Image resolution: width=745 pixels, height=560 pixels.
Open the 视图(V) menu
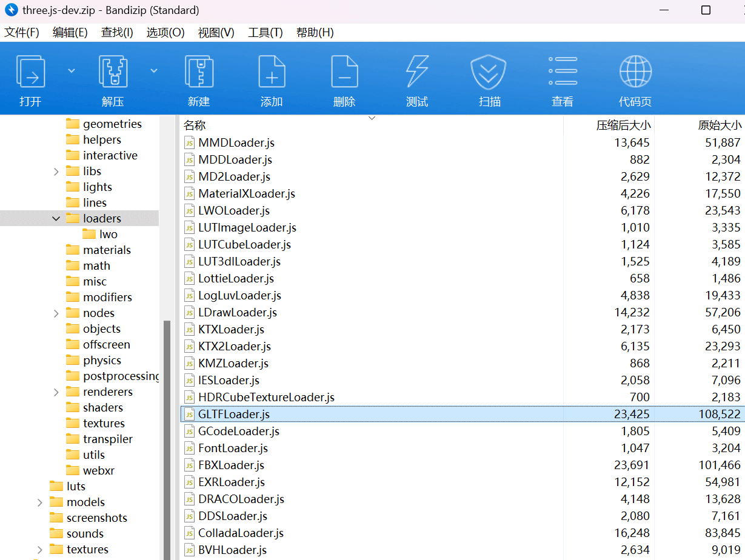(x=216, y=33)
